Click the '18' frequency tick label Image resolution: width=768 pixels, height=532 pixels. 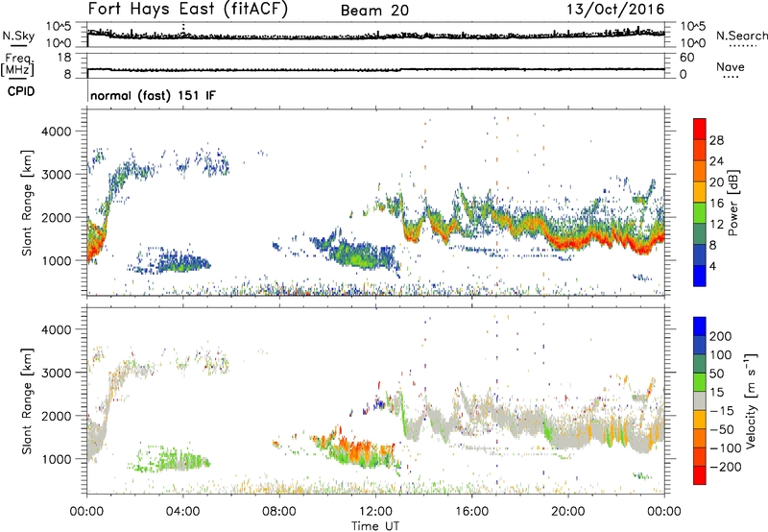pyautogui.click(x=64, y=58)
